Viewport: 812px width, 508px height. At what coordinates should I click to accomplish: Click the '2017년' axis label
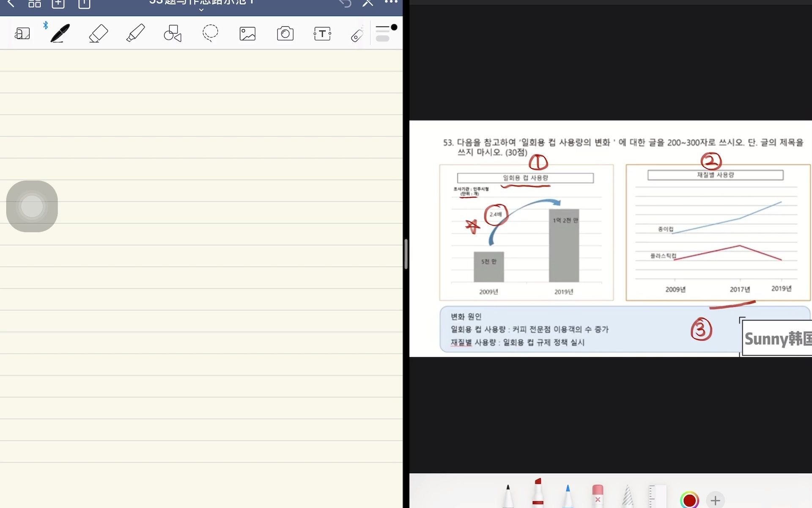[740, 290]
